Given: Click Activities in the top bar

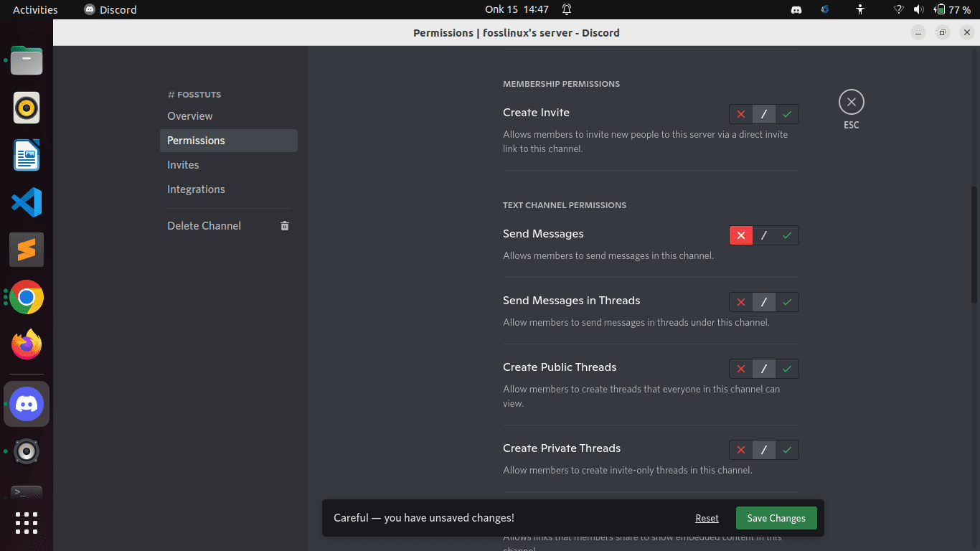Looking at the screenshot, I should 35,9.
